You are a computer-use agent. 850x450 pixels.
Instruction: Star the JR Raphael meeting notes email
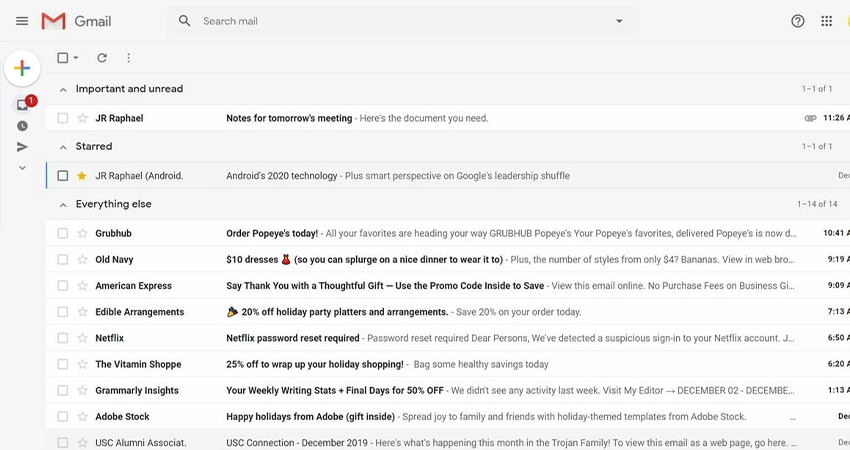pos(82,118)
